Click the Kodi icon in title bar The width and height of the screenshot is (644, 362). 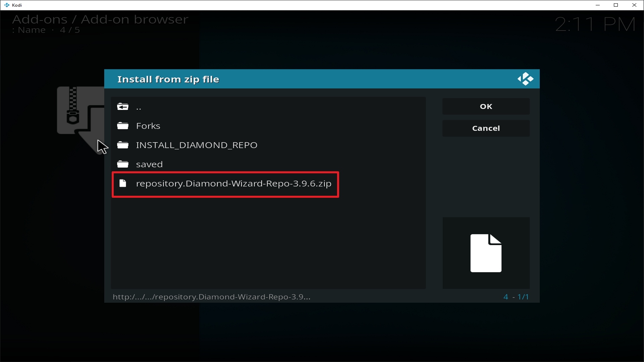(7, 5)
